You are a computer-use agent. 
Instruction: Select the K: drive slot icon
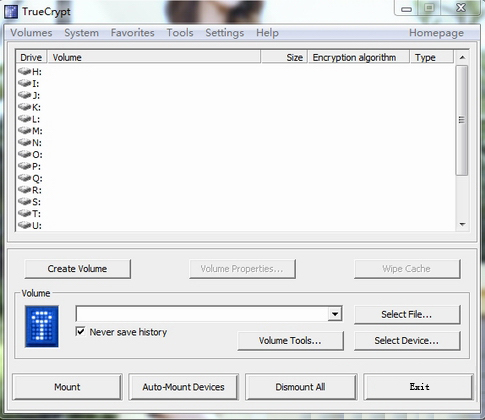pyautogui.click(x=24, y=107)
